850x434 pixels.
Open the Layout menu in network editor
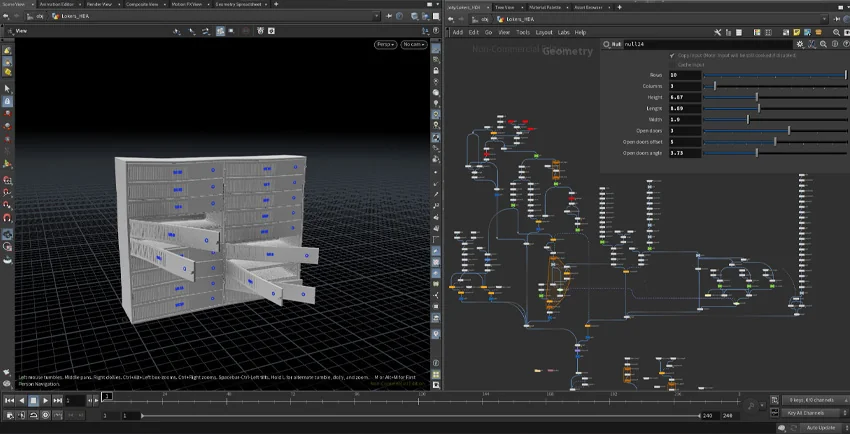[544, 33]
